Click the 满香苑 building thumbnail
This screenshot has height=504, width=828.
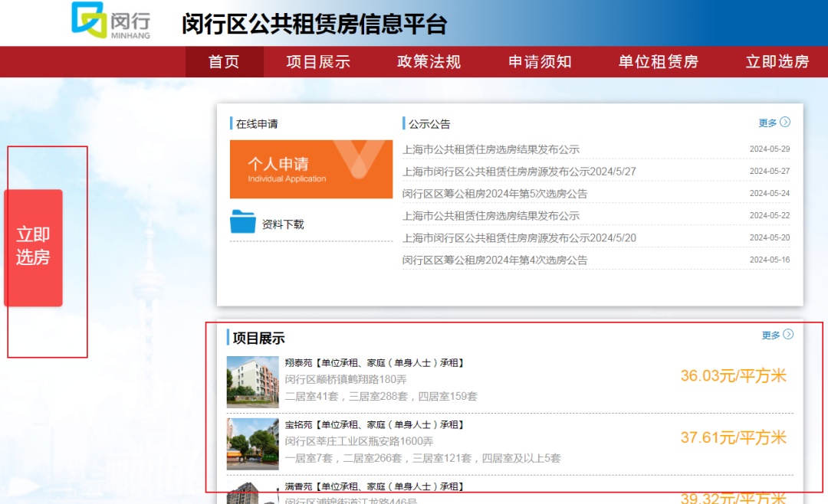[x=252, y=493]
